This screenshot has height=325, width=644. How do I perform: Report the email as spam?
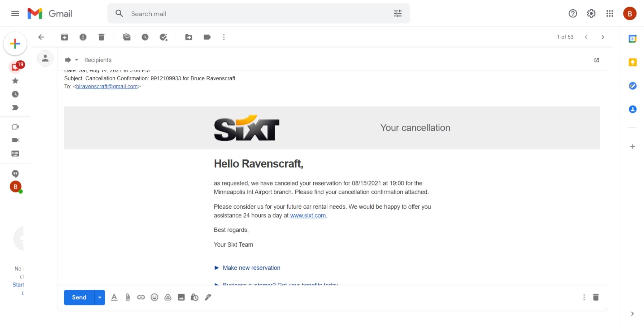pos(83,37)
